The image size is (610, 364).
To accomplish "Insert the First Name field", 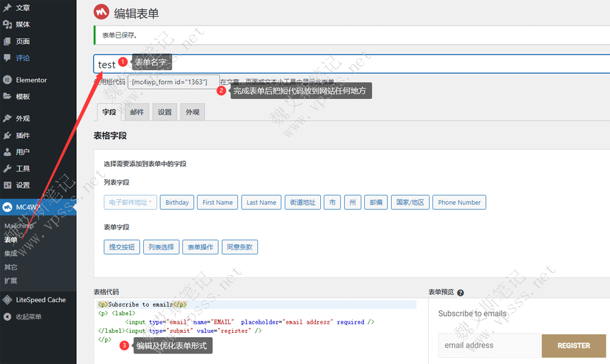I will pos(217,202).
